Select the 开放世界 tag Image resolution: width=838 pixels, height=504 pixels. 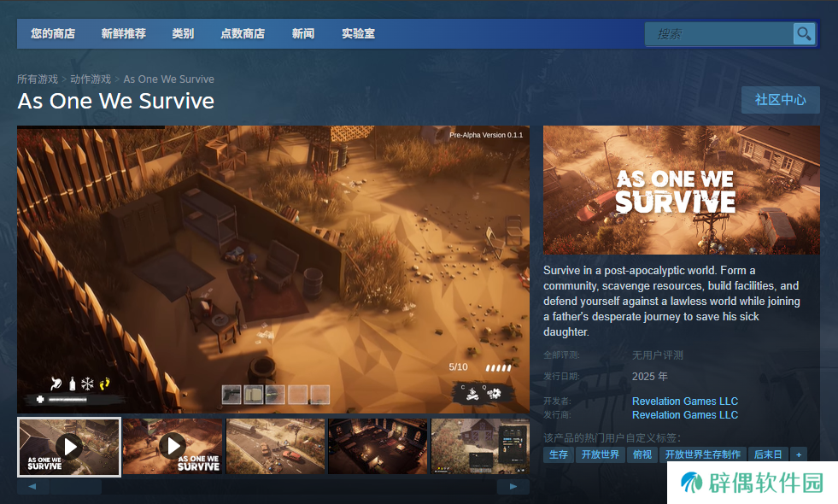601,454
